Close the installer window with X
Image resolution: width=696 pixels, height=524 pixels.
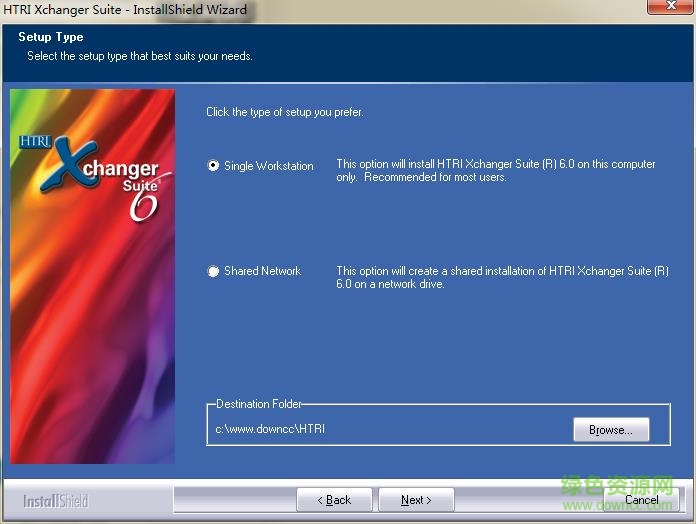tap(671, 6)
